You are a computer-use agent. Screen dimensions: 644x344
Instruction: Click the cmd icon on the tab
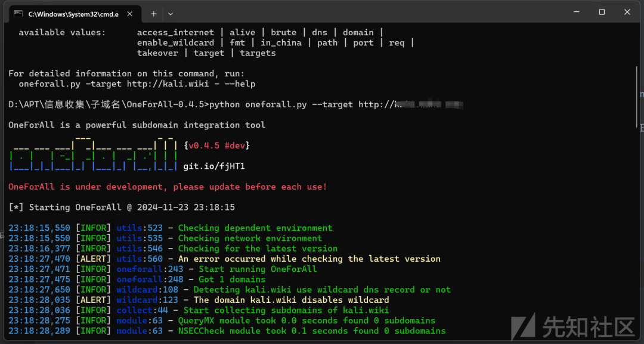coord(18,14)
